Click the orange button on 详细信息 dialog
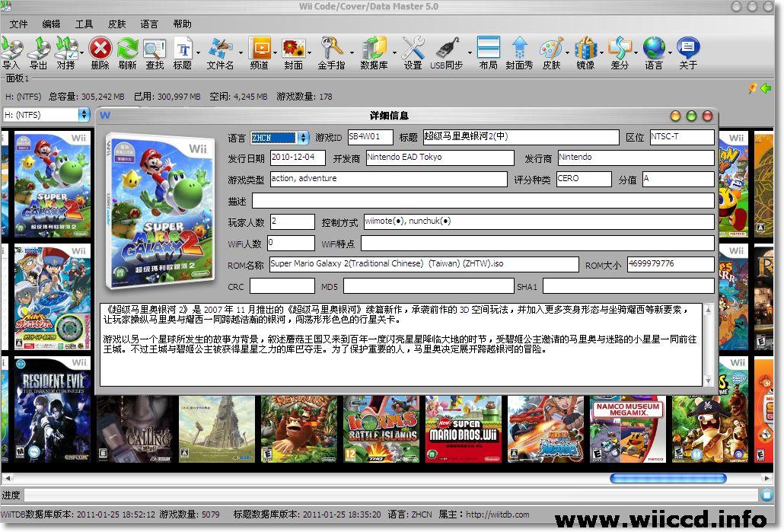Image resolution: width=784 pixels, height=532 pixels. click(x=675, y=116)
